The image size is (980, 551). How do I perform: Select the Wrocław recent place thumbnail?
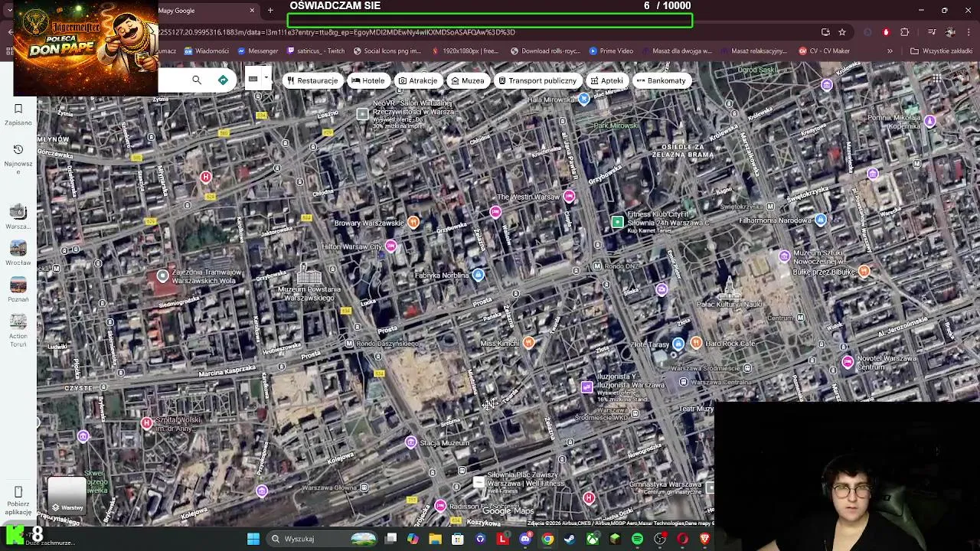coord(18,248)
